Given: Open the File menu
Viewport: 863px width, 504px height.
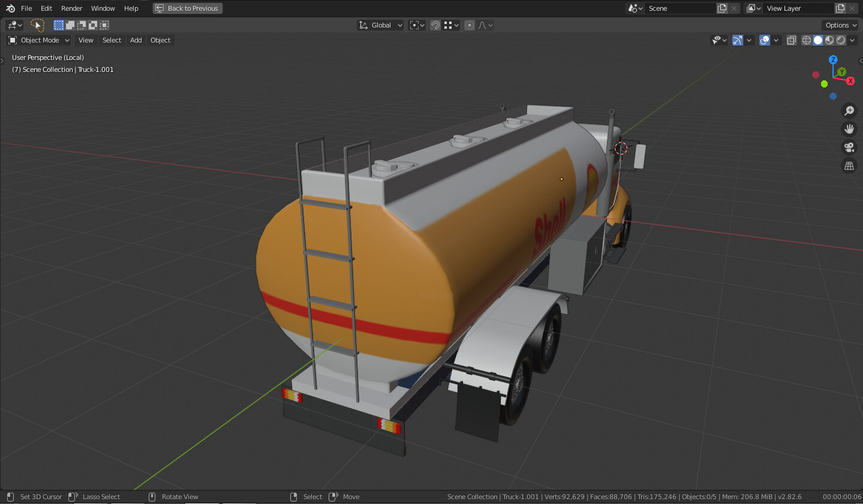Looking at the screenshot, I should [26, 8].
